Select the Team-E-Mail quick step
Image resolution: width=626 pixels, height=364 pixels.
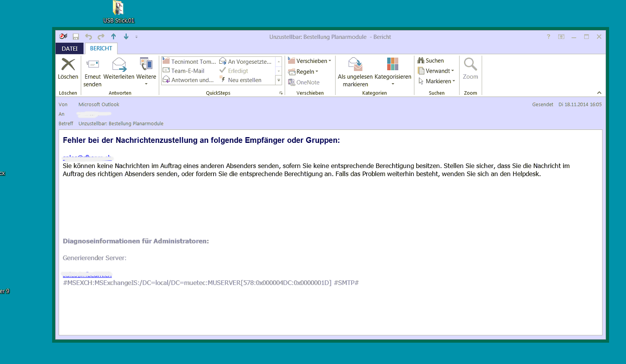(183, 71)
